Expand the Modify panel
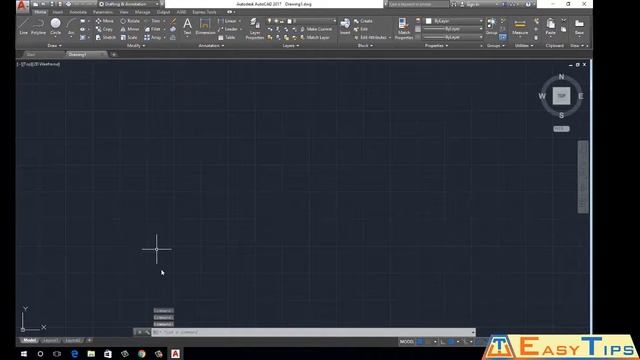The width and height of the screenshot is (640, 360). click(136, 46)
